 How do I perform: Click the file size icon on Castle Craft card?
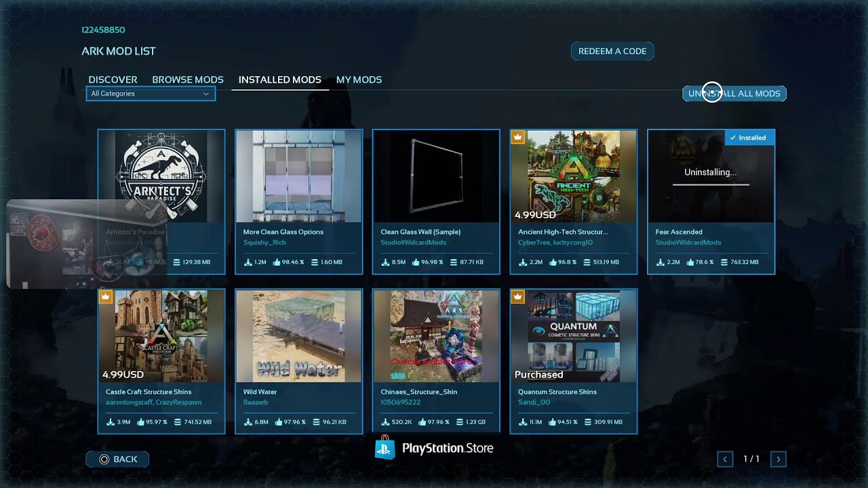[x=178, y=422]
